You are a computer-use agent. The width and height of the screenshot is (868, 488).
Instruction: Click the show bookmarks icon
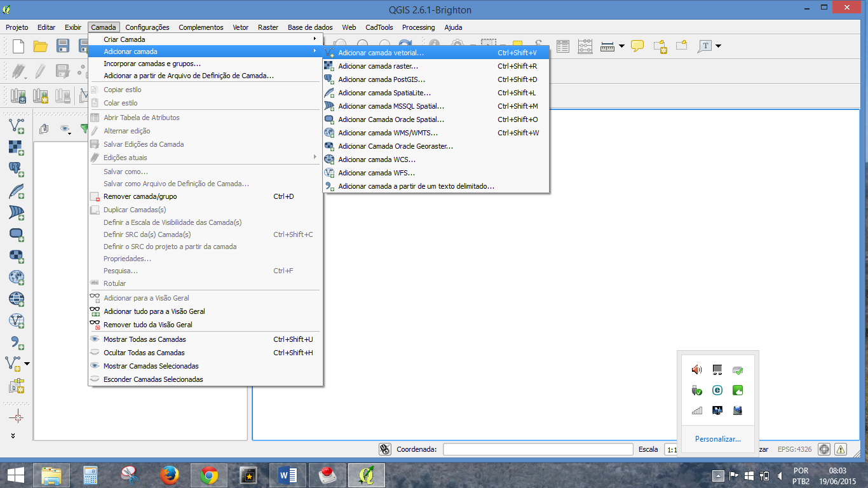(x=682, y=46)
